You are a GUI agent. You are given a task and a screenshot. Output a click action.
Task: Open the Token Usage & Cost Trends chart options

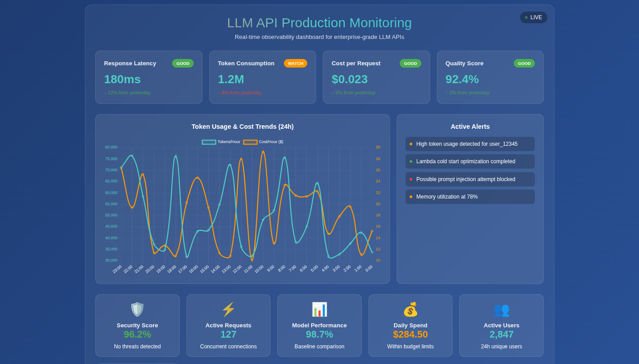tap(242, 127)
